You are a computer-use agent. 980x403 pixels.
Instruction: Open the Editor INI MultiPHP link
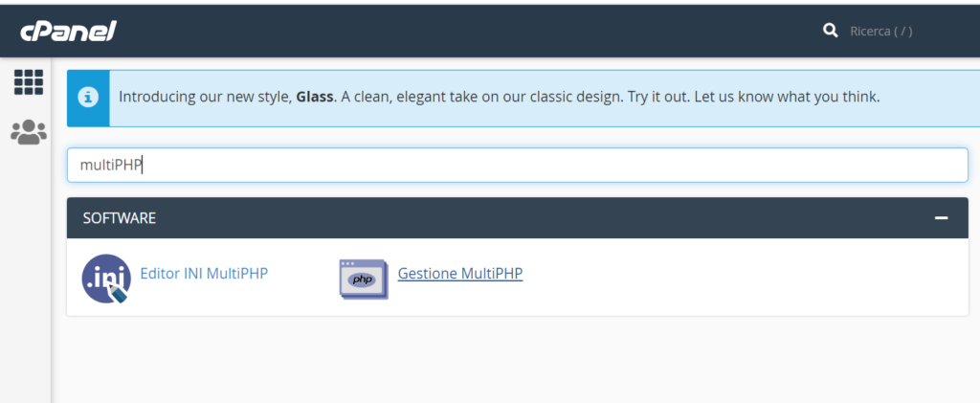tap(204, 274)
